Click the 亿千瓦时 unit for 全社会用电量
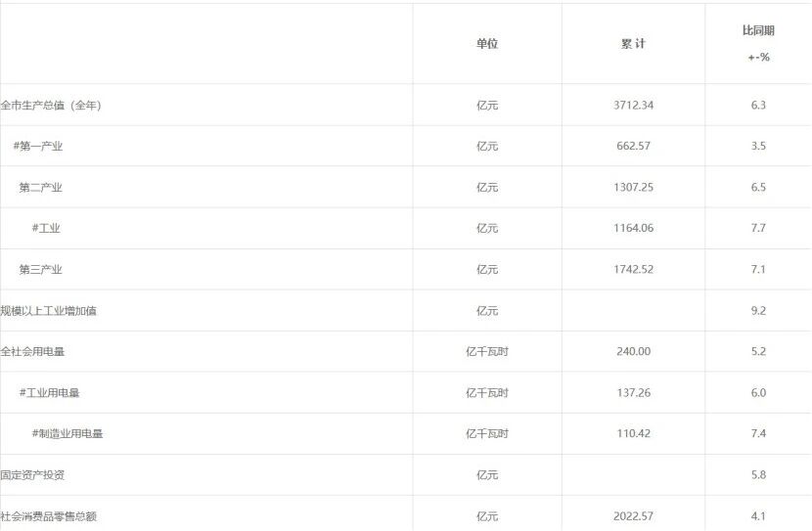 click(x=487, y=352)
